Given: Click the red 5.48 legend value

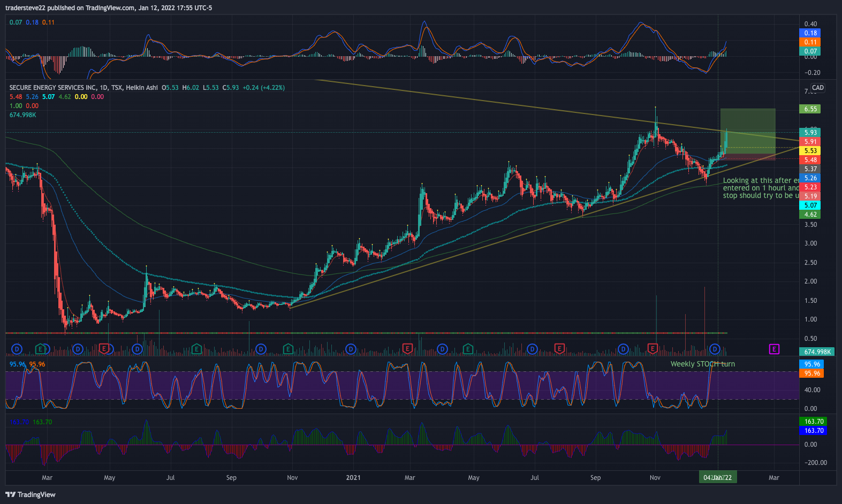Looking at the screenshot, I should (x=16, y=97).
